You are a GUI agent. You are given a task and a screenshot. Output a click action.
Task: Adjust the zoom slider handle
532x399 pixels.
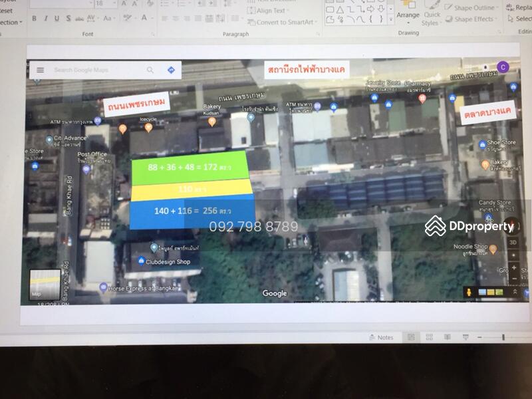503,337
